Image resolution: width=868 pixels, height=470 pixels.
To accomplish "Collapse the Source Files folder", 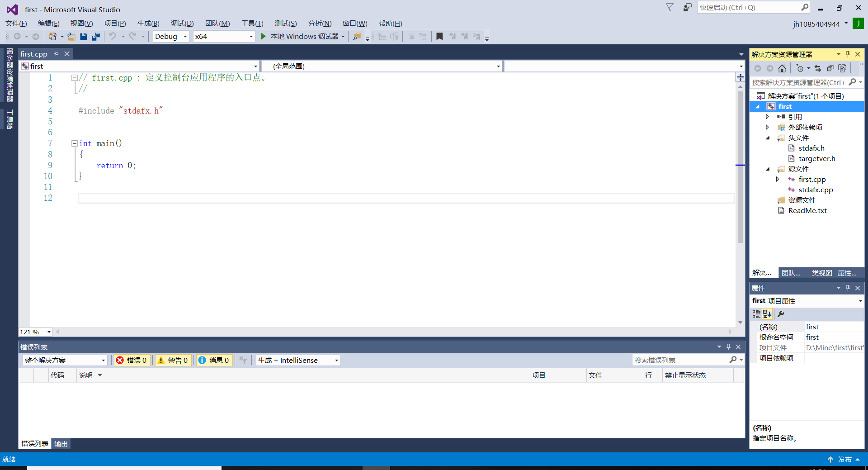I will click(767, 169).
